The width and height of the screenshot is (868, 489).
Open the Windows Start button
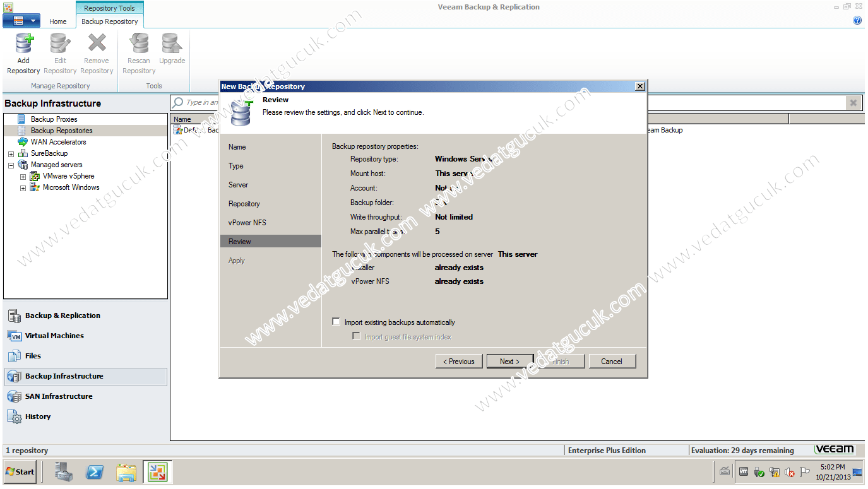point(20,471)
